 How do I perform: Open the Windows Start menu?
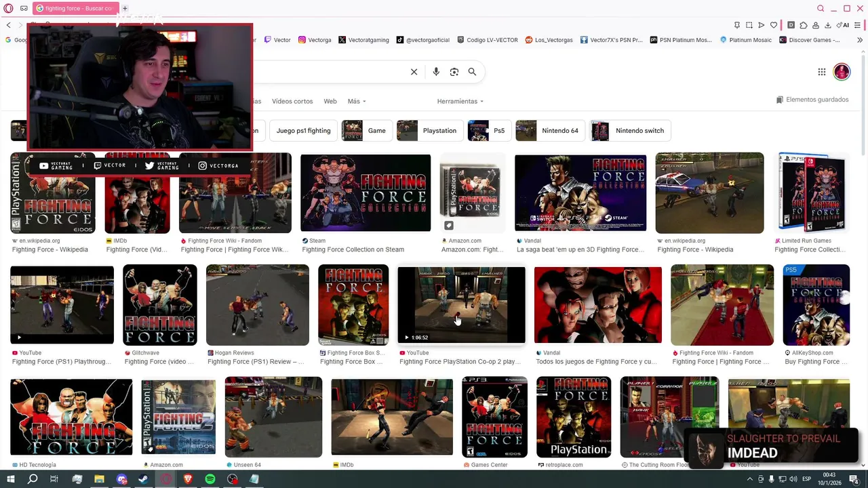[x=10, y=479]
